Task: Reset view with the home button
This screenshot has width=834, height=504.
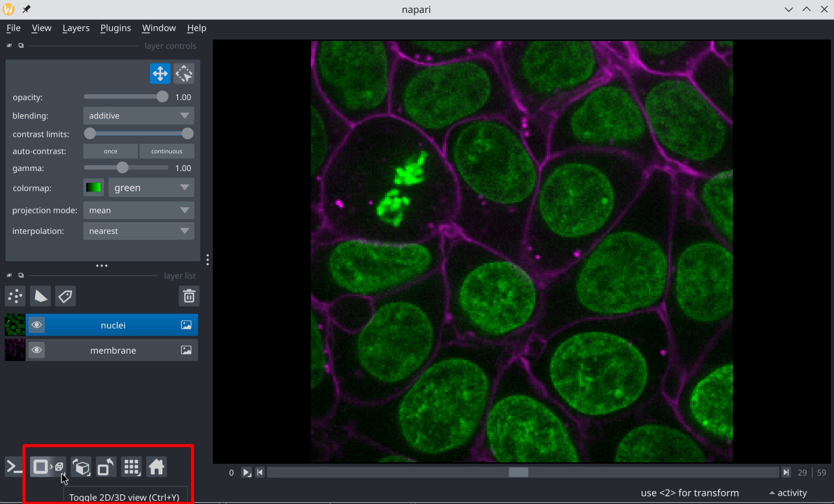Action: pos(156,467)
